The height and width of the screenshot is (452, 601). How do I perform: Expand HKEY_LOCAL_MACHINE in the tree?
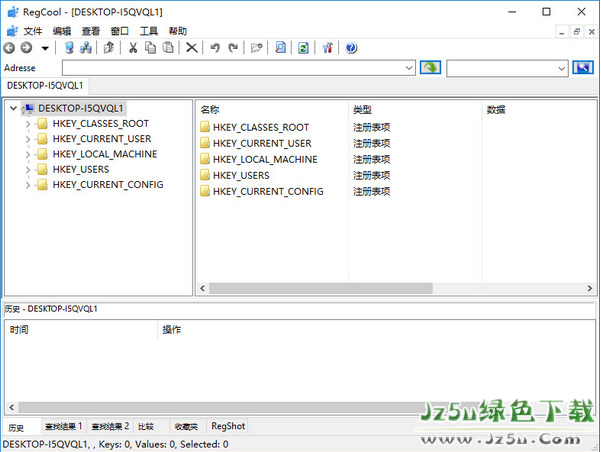pos(28,155)
